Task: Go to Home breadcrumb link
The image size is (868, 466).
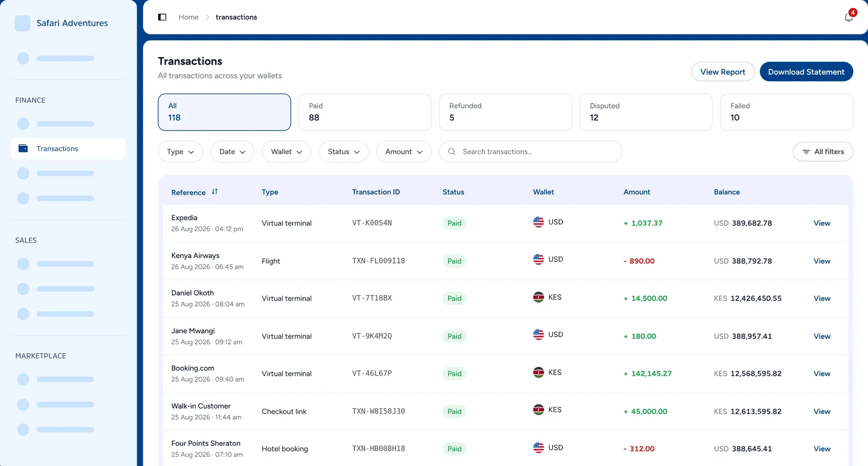Action: [x=188, y=17]
